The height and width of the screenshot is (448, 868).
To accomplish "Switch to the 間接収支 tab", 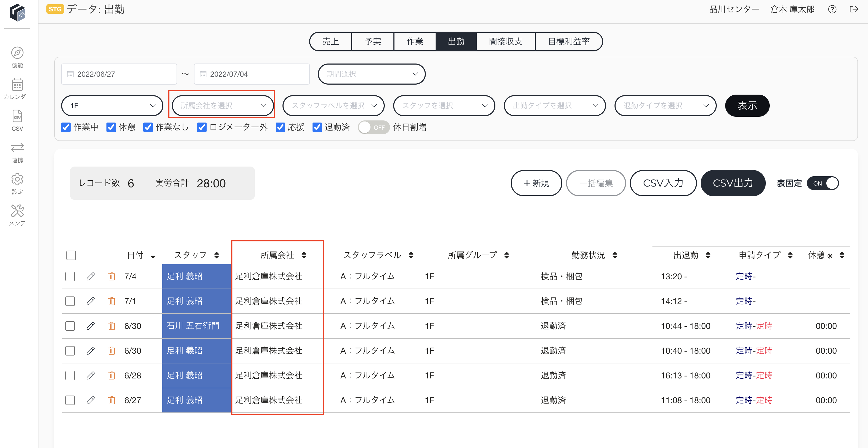I will pyautogui.click(x=505, y=41).
